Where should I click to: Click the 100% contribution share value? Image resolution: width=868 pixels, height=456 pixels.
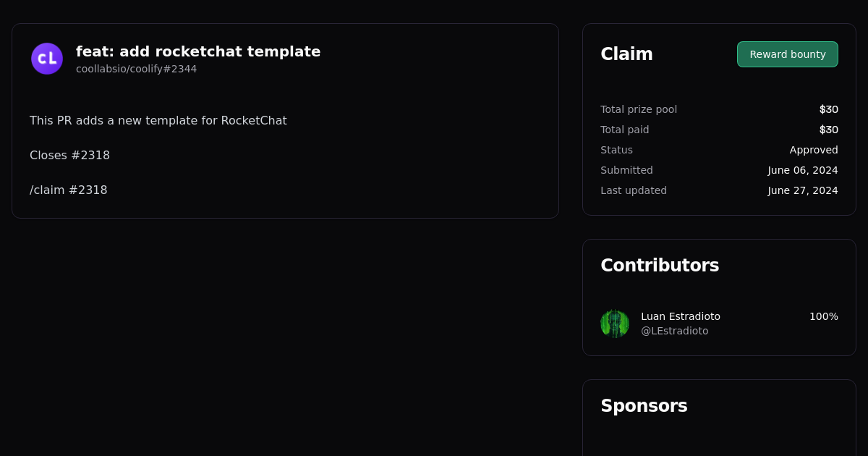click(x=823, y=316)
